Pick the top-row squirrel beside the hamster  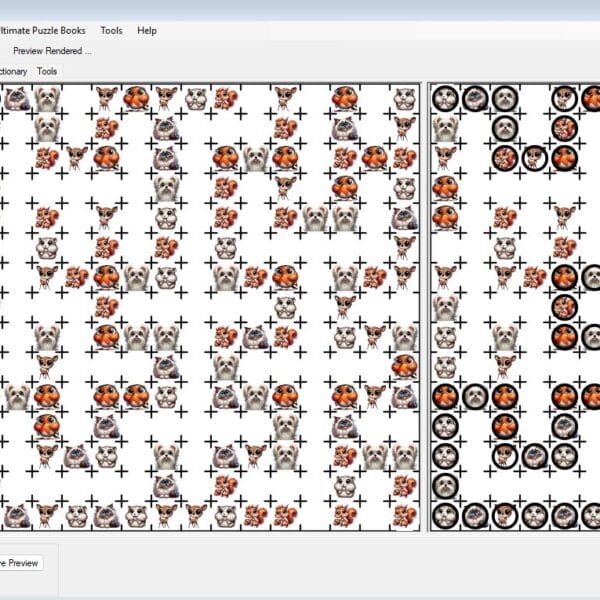[x=225, y=98]
